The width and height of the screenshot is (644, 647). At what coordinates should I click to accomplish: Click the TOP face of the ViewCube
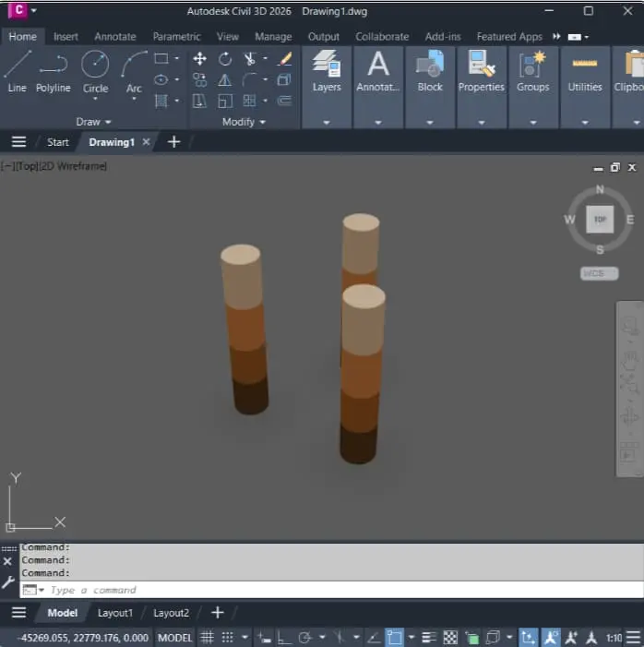[x=600, y=219]
